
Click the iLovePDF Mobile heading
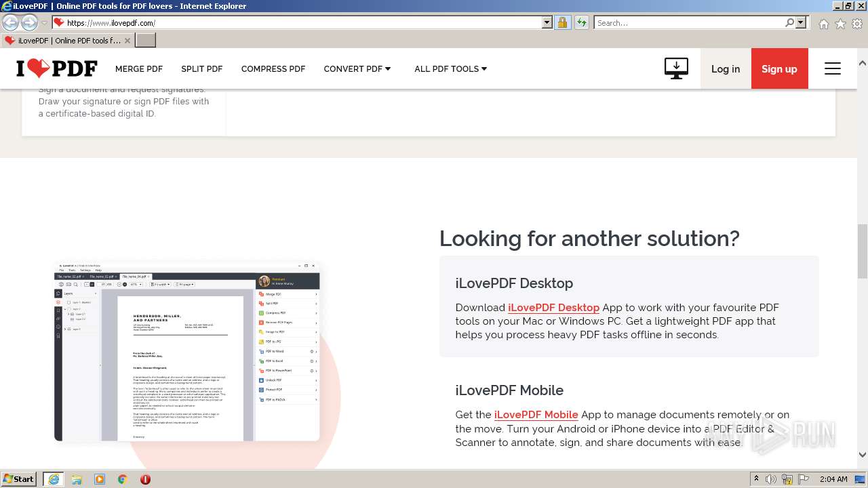click(x=509, y=390)
